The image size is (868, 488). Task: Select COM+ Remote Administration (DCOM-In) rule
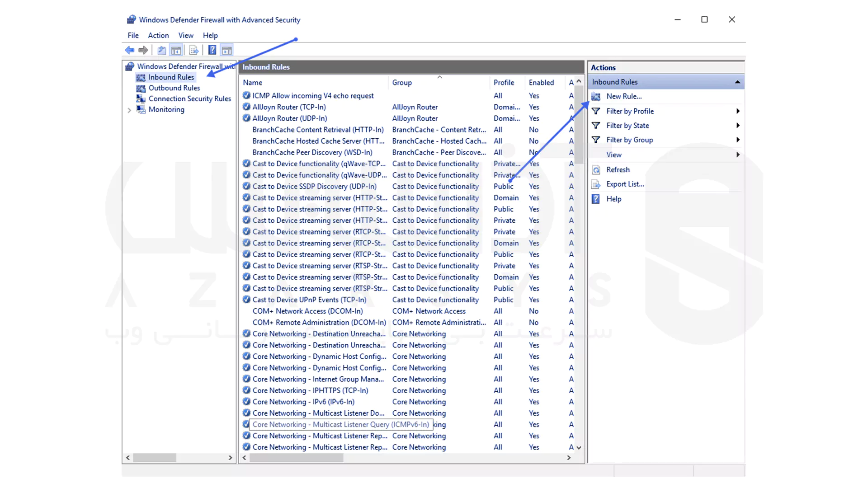coord(319,322)
